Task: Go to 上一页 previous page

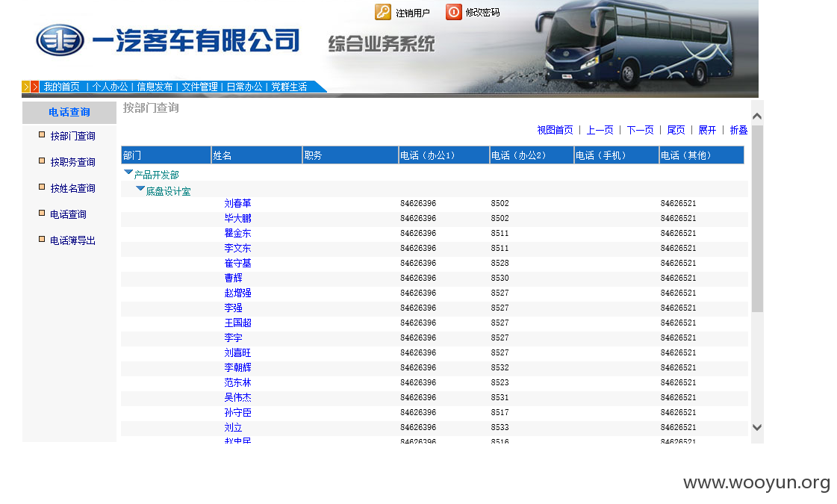Action: [600, 130]
